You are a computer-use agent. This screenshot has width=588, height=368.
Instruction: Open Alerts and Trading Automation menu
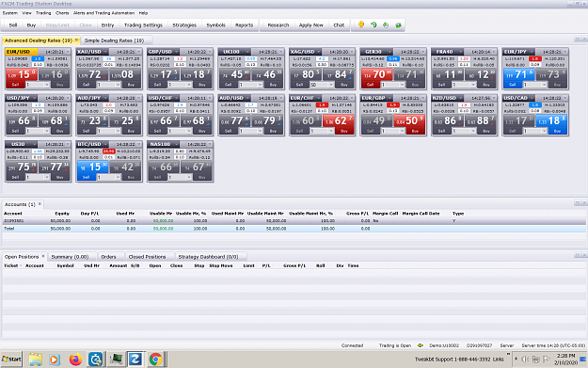pos(103,13)
